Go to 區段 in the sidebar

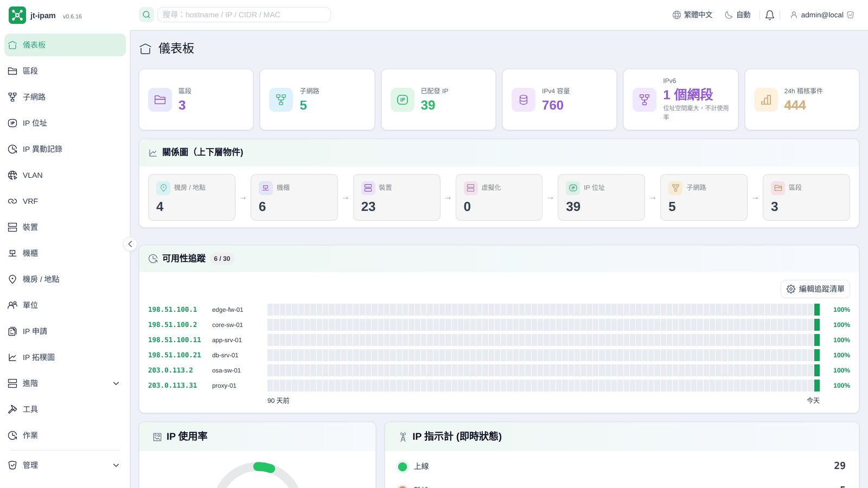coord(65,71)
